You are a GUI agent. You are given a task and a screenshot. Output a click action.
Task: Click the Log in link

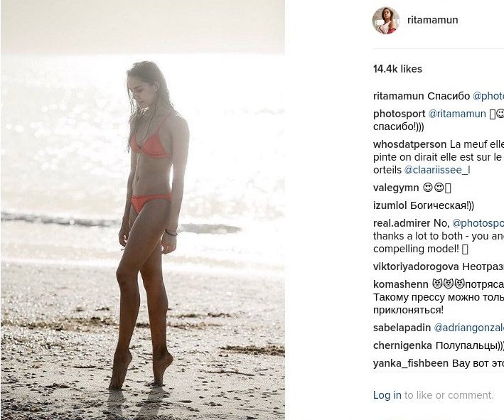387,395
